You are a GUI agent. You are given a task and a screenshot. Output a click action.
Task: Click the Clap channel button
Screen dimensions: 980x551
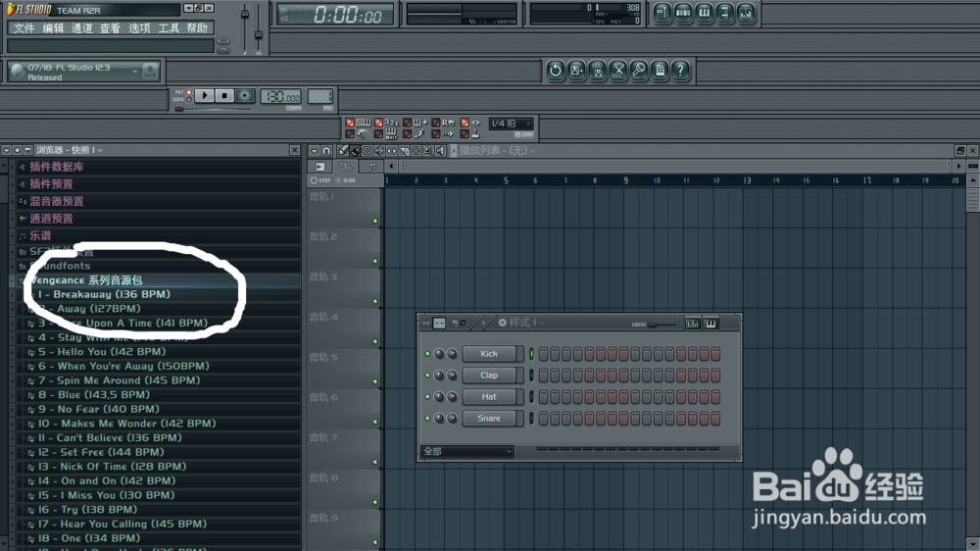pos(489,376)
